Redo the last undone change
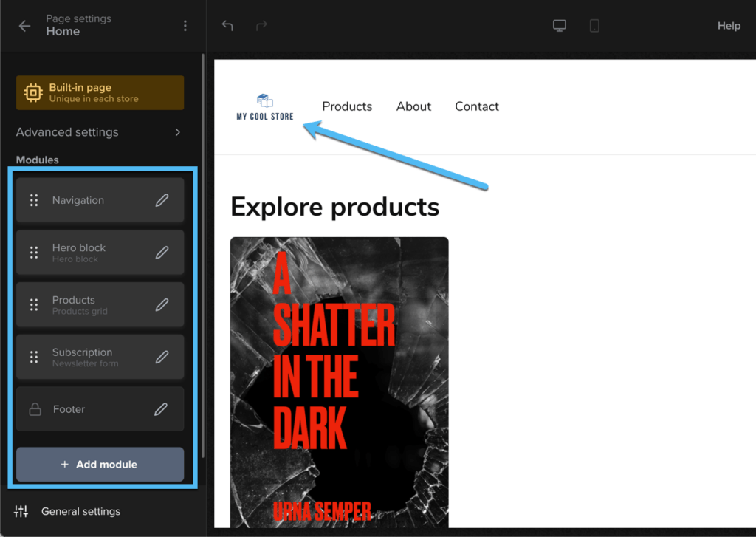The height and width of the screenshot is (537, 756). [x=261, y=26]
